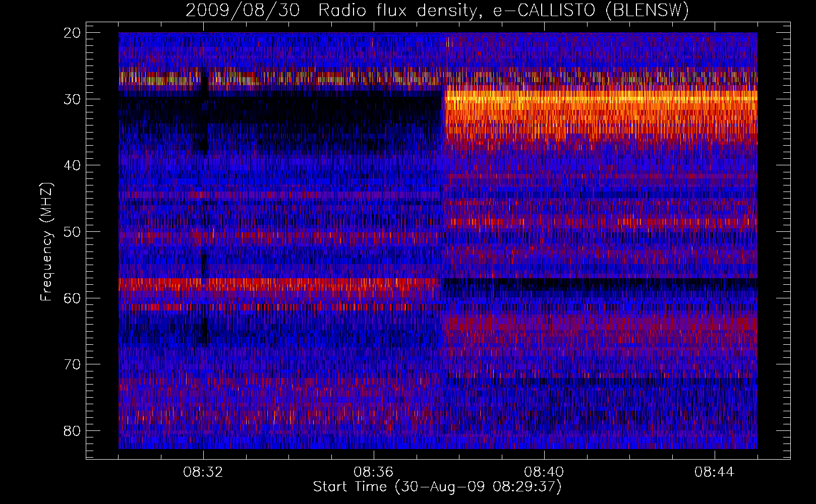Click the 08:32 time tick label
Screen dimensions: 816x504
pyautogui.click(x=203, y=472)
